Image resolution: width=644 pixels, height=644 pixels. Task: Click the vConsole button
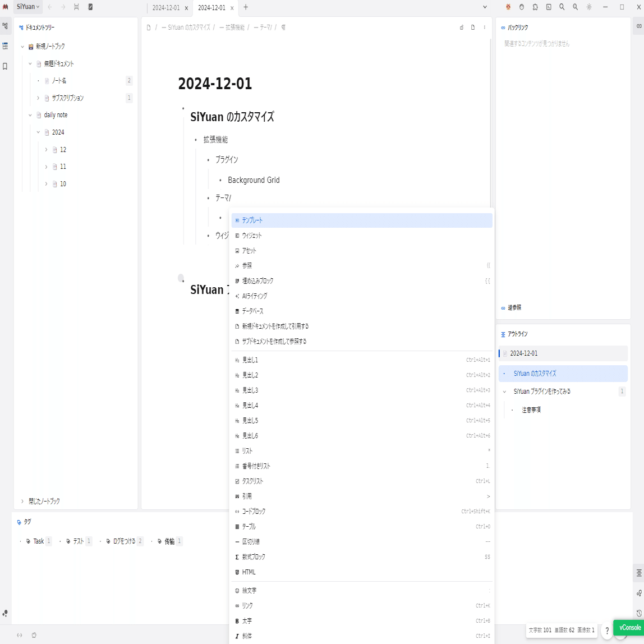coord(629,628)
